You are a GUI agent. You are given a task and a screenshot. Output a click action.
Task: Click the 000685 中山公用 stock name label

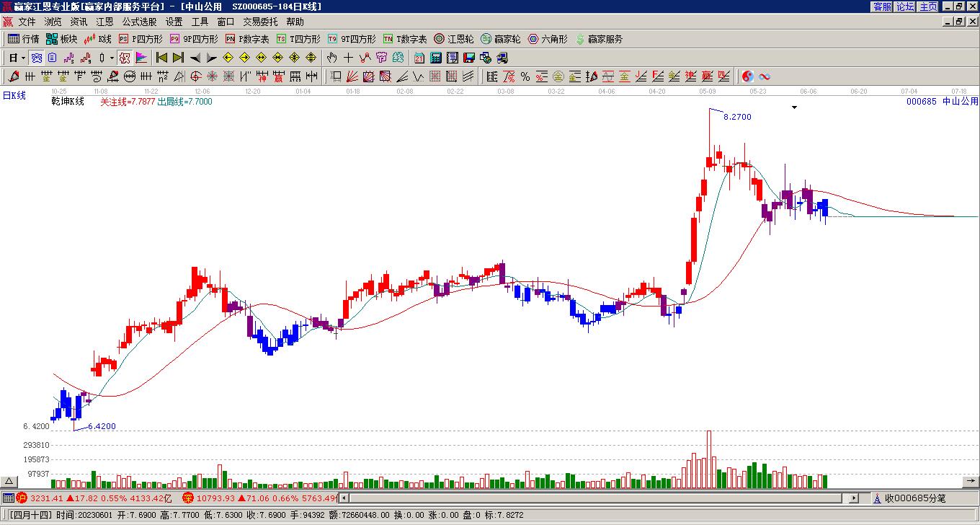[x=943, y=102]
